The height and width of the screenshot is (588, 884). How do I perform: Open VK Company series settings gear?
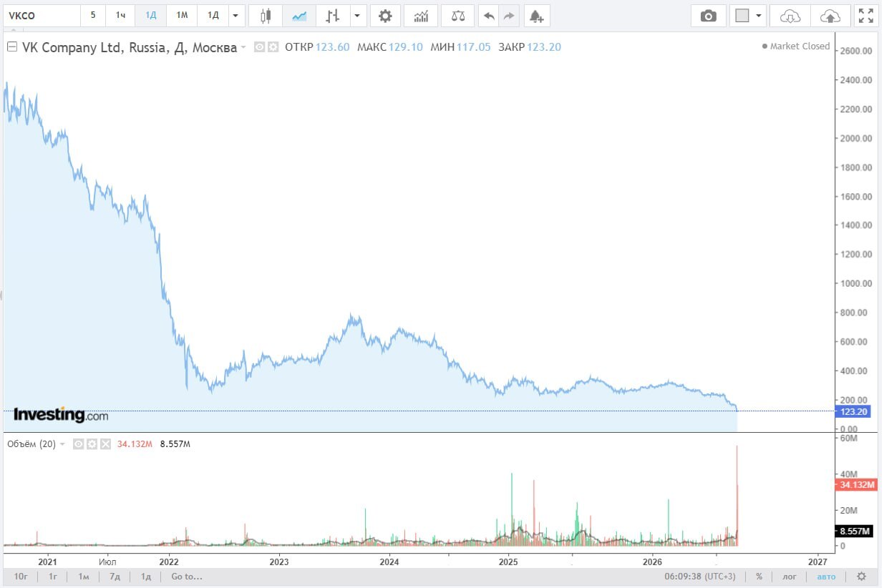(x=273, y=47)
